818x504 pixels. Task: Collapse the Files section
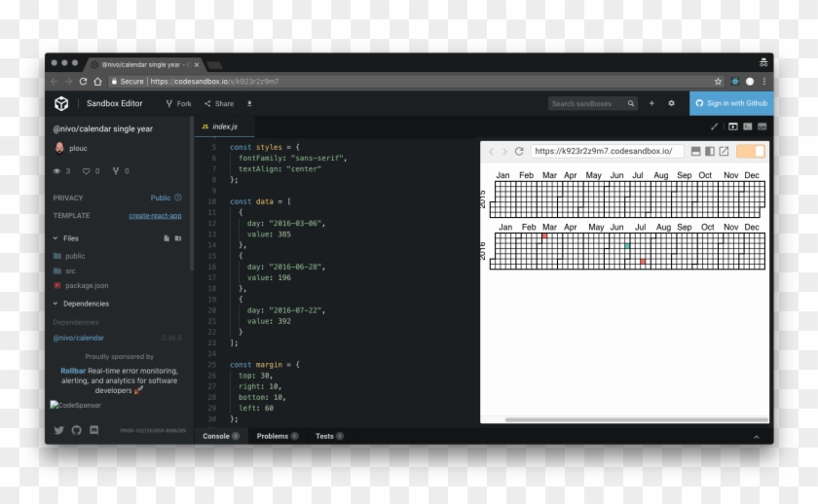coord(55,237)
